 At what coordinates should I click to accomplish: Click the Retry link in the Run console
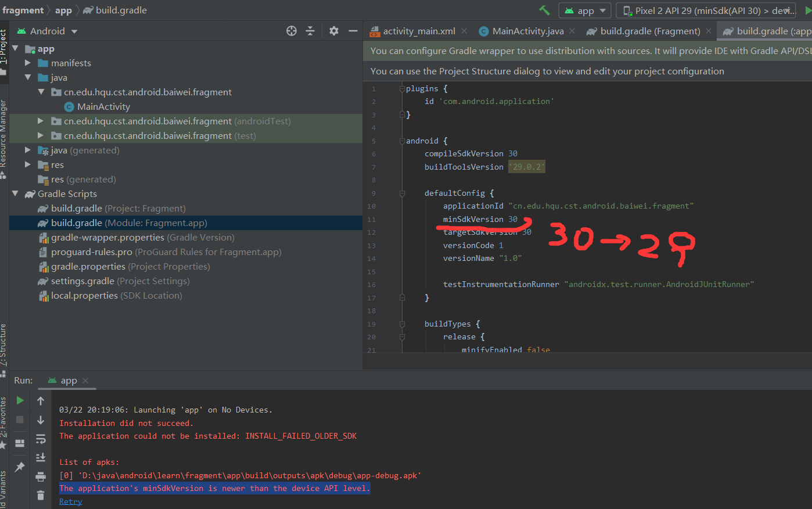pos(70,501)
